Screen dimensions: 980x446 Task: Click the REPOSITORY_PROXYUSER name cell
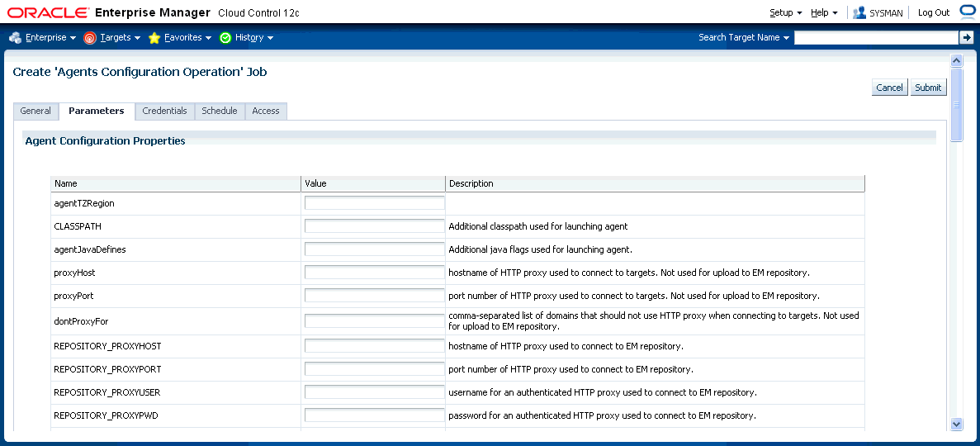pyautogui.click(x=176, y=392)
